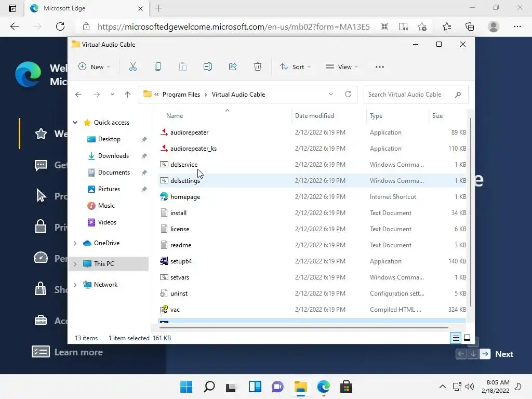Click the Paste icon in Explorer toolbar
The height and width of the screenshot is (399, 532).
pyautogui.click(x=183, y=67)
